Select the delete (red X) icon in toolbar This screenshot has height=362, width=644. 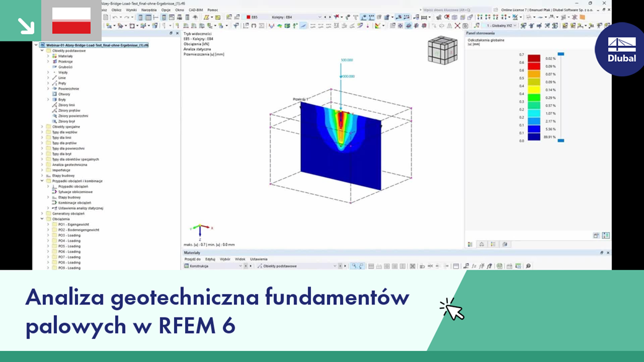[x=458, y=26]
